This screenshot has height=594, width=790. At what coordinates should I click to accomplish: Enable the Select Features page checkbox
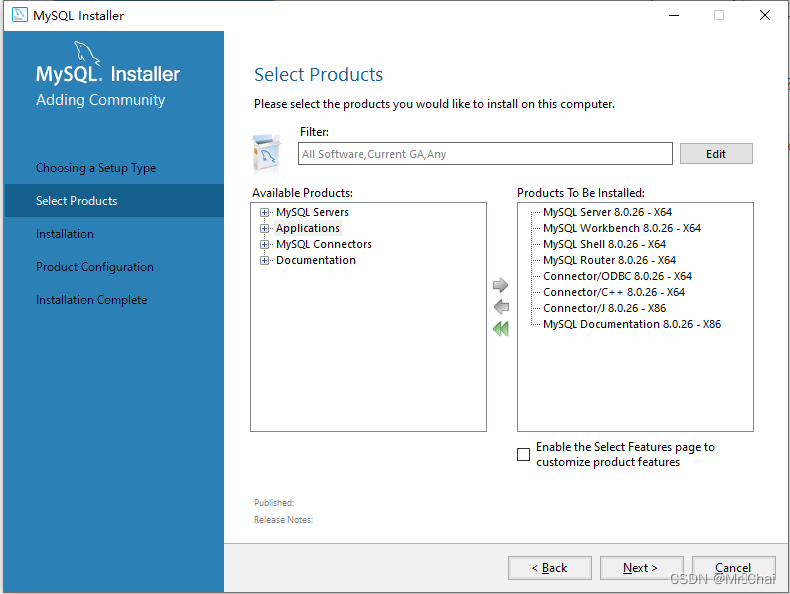pyautogui.click(x=523, y=454)
